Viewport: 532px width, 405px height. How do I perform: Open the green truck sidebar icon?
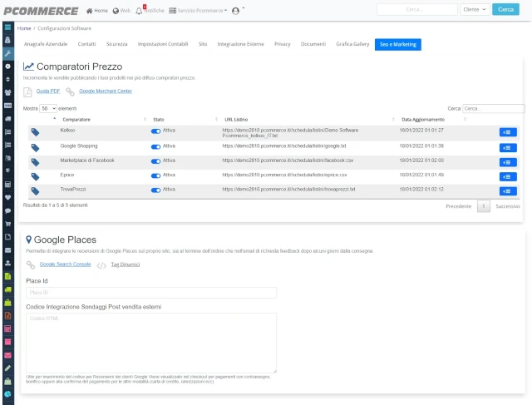point(7,289)
